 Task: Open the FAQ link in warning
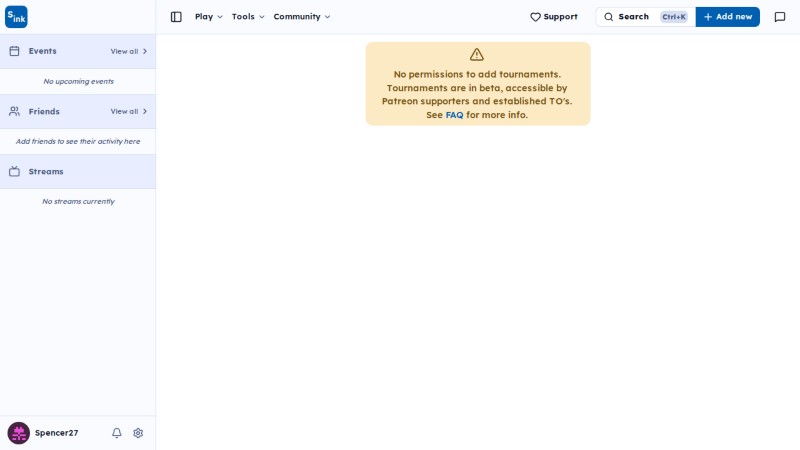[x=454, y=115]
